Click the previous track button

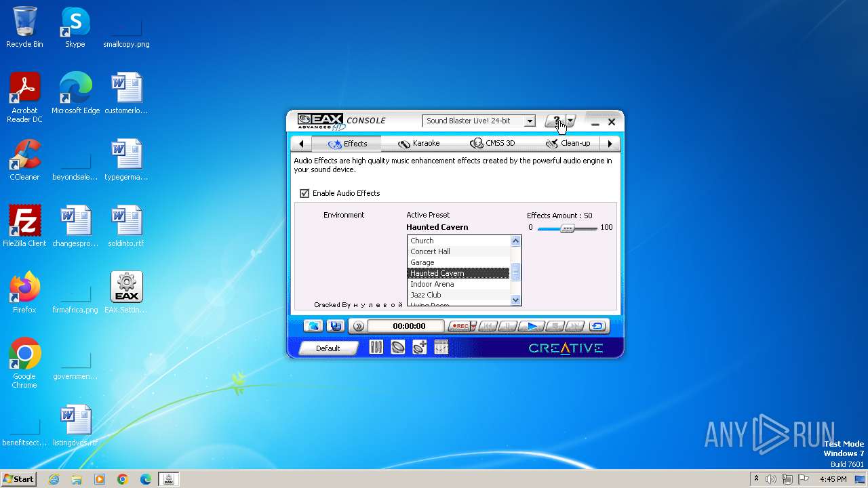click(x=488, y=326)
